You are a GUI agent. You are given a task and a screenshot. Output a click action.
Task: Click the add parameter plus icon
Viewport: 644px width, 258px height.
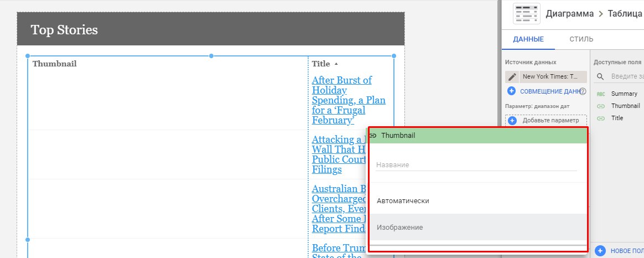click(x=512, y=120)
